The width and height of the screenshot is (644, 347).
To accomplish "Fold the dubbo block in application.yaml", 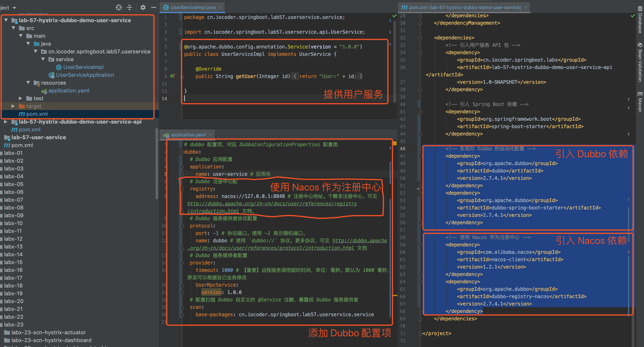I will (x=182, y=152).
